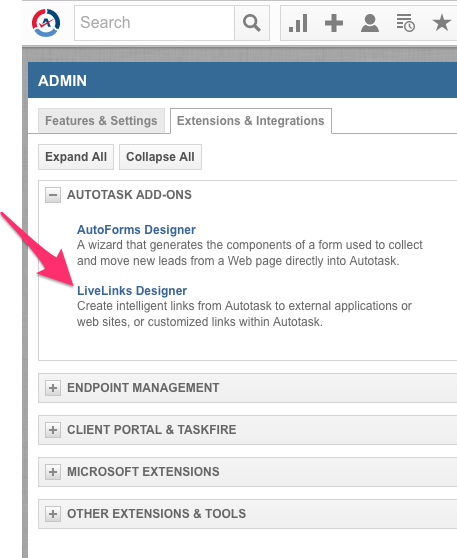Expand Client Portal & Taskfire plus icon
Screen dimensions: 457x558
tap(53, 430)
